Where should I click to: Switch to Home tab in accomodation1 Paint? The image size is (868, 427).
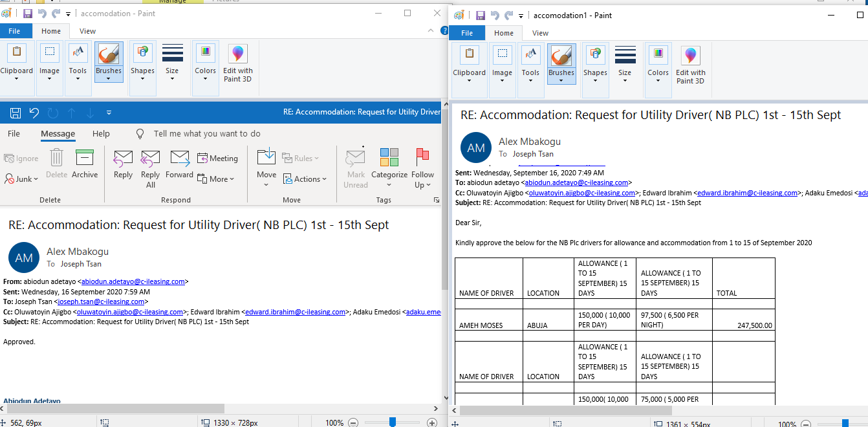tap(504, 33)
